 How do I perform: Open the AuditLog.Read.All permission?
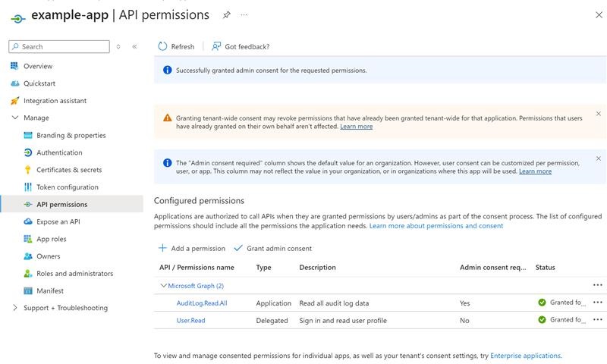pos(202,303)
